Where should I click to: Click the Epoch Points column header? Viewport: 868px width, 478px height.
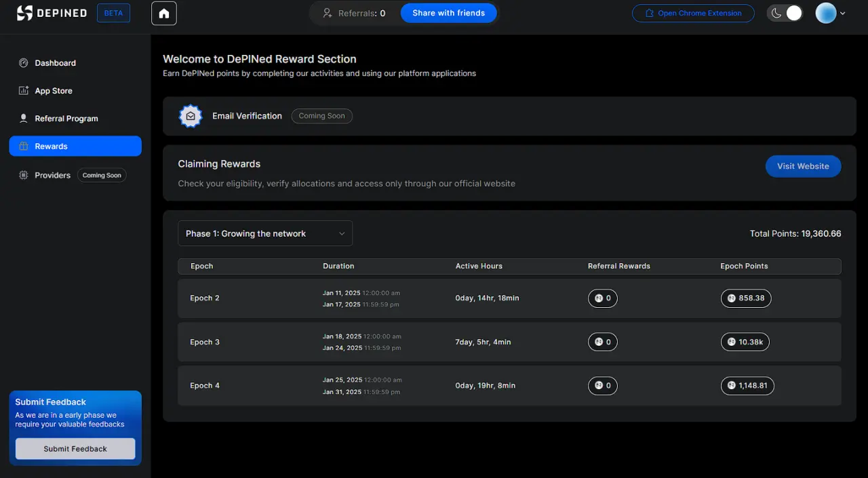[744, 266]
